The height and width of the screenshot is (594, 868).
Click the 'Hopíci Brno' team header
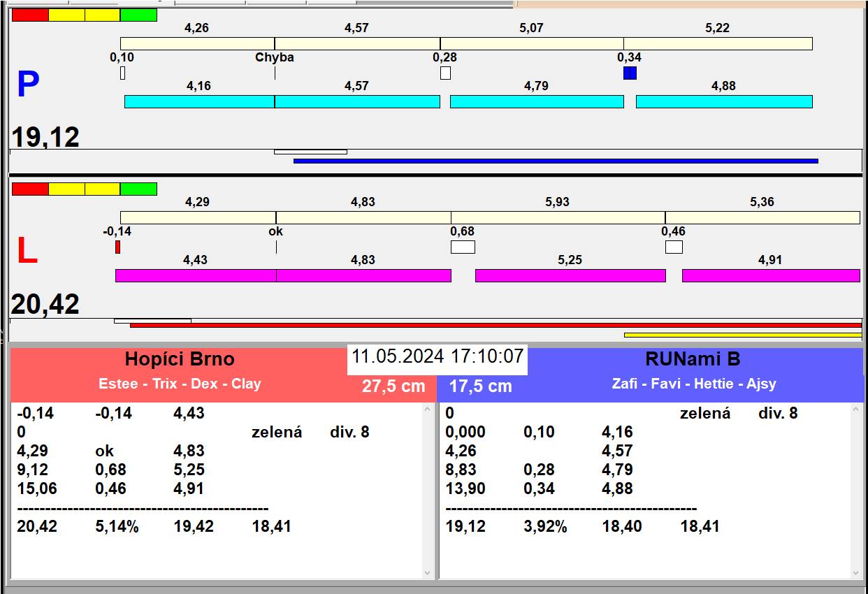pyautogui.click(x=180, y=359)
